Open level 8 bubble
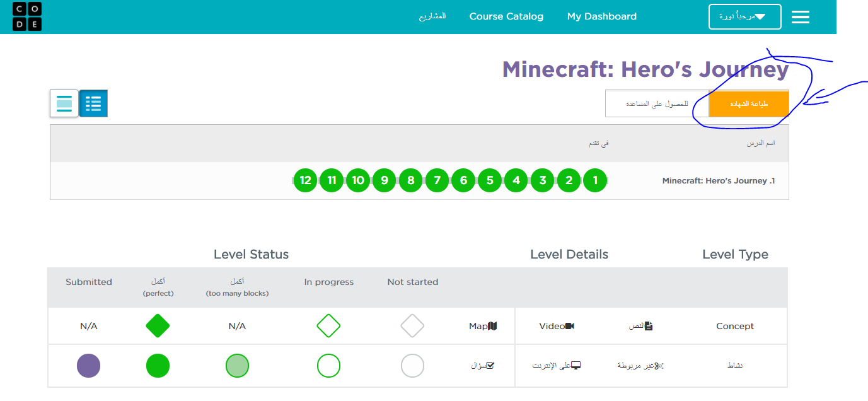Screen dimensions: 868x401 [410, 180]
